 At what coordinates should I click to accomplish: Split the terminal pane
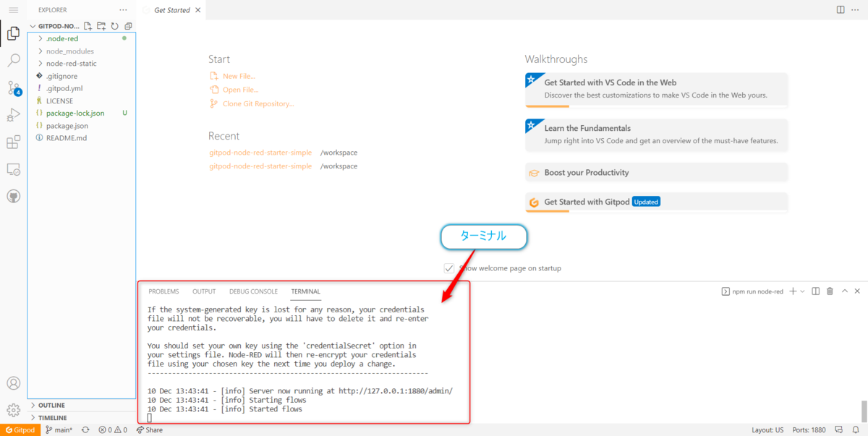click(816, 291)
